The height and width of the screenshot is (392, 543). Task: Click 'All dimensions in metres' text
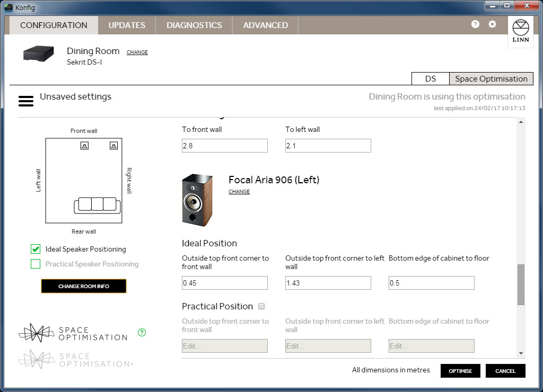tap(391, 370)
